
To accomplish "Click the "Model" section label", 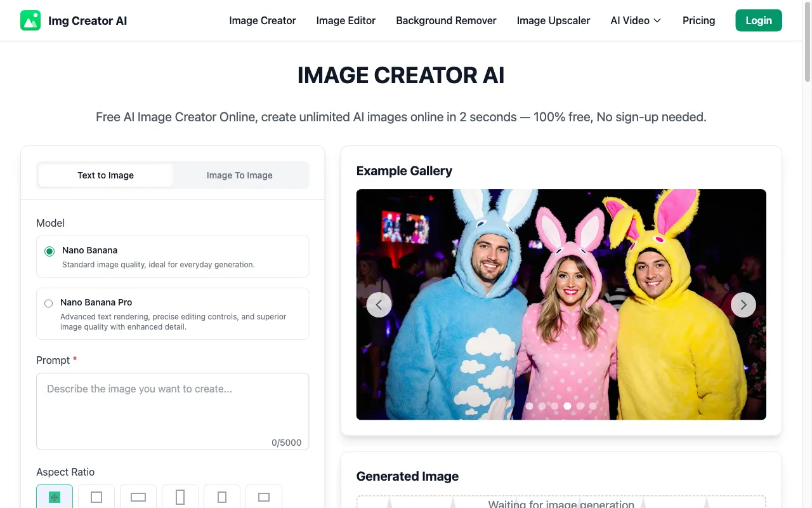I will click(50, 223).
